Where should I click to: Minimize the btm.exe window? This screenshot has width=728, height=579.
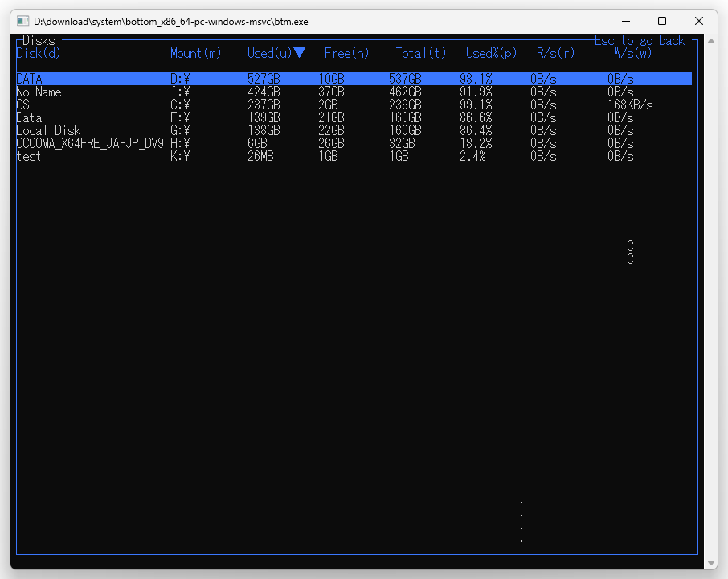(x=626, y=22)
